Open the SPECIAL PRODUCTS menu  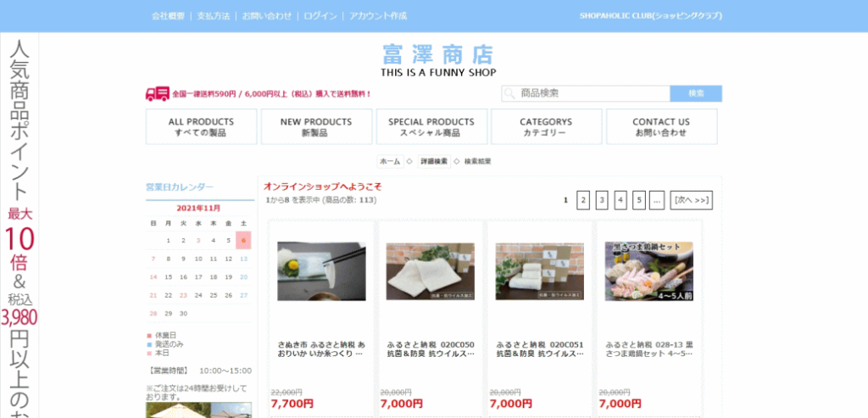[x=431, y=127]
